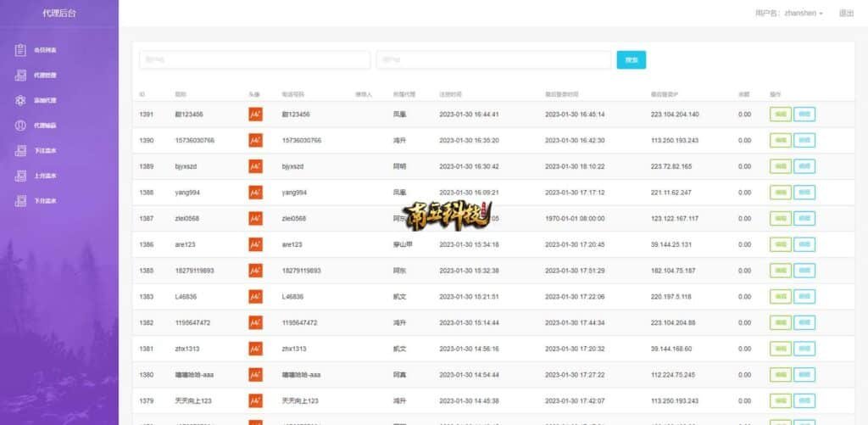Focus the right search input field

(493, 60)
